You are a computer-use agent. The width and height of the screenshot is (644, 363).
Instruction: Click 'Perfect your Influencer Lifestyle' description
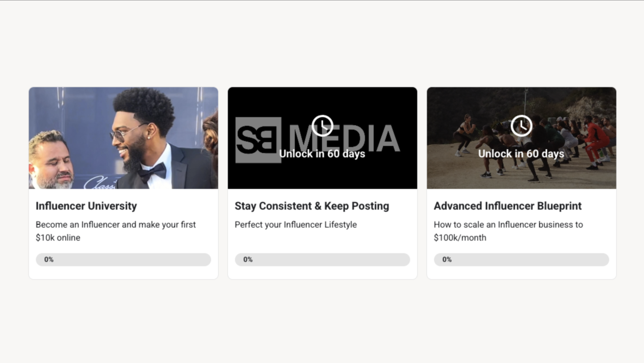pos(296,224)
